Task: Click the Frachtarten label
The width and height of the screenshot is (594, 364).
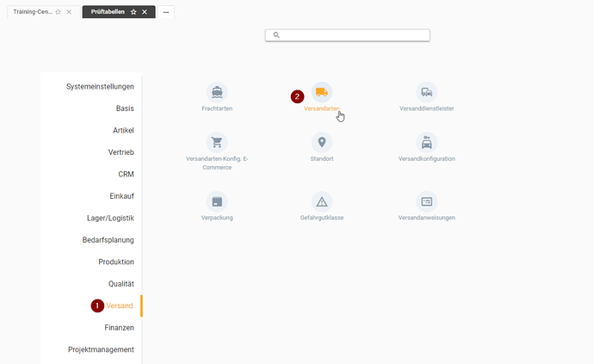Action: click(x=217, y=108)
